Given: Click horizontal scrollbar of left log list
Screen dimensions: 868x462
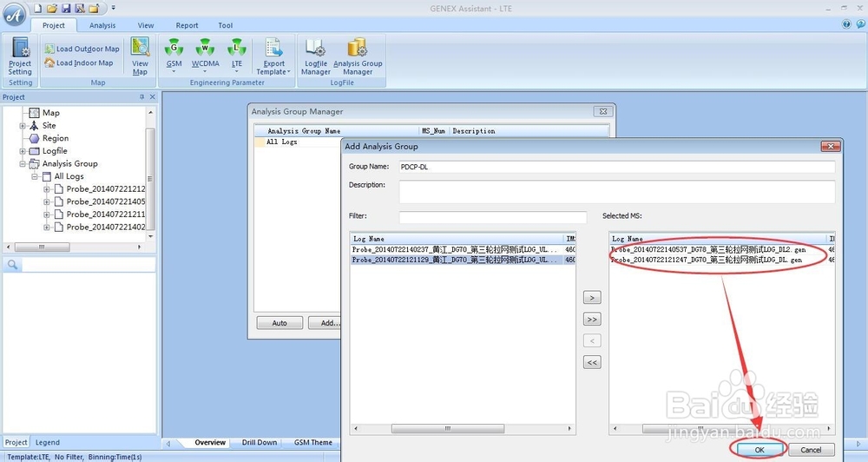Looking at the screenshot, I should tap(447, 429).
